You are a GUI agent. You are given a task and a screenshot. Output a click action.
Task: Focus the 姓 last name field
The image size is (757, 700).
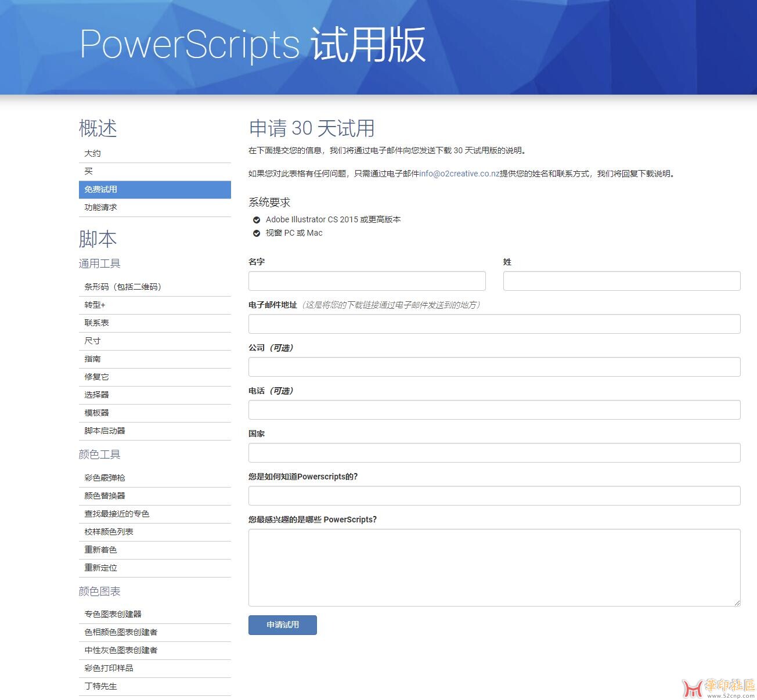click(622, 281)
